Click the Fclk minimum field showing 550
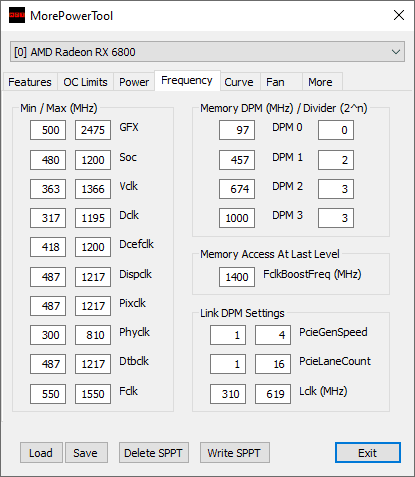 [48, 394]
